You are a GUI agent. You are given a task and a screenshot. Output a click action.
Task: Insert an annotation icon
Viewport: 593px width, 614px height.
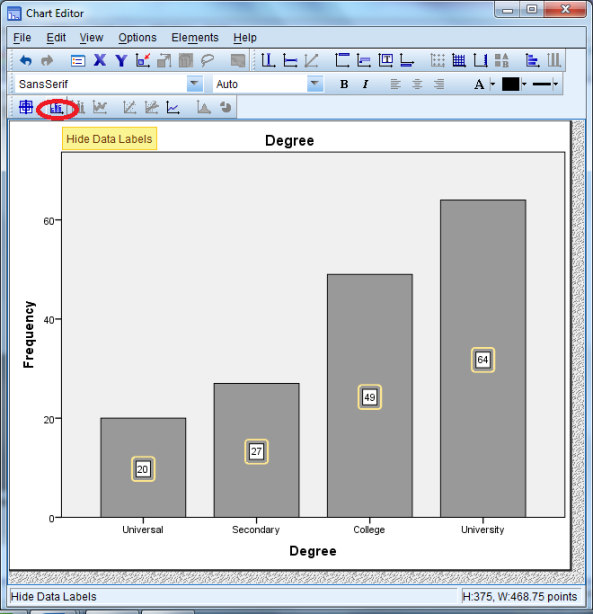coord(364,60)
